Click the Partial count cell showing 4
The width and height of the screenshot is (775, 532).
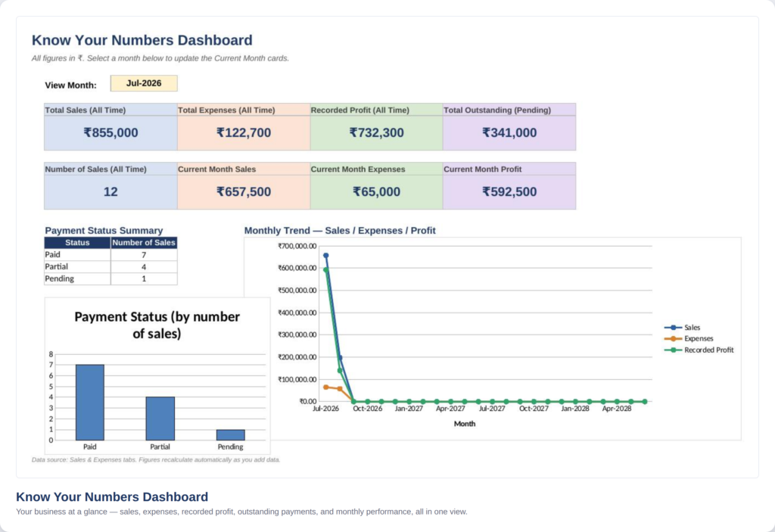[x=144, y=267]
